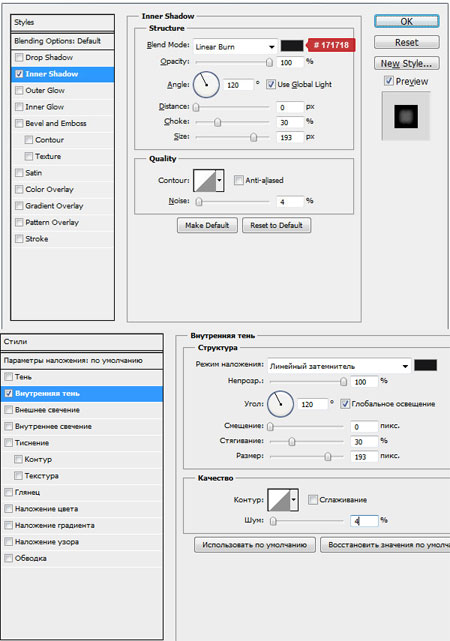Open the Contour dropdown arrow in Quality
The image size is (450, 641).
point(220,180)
